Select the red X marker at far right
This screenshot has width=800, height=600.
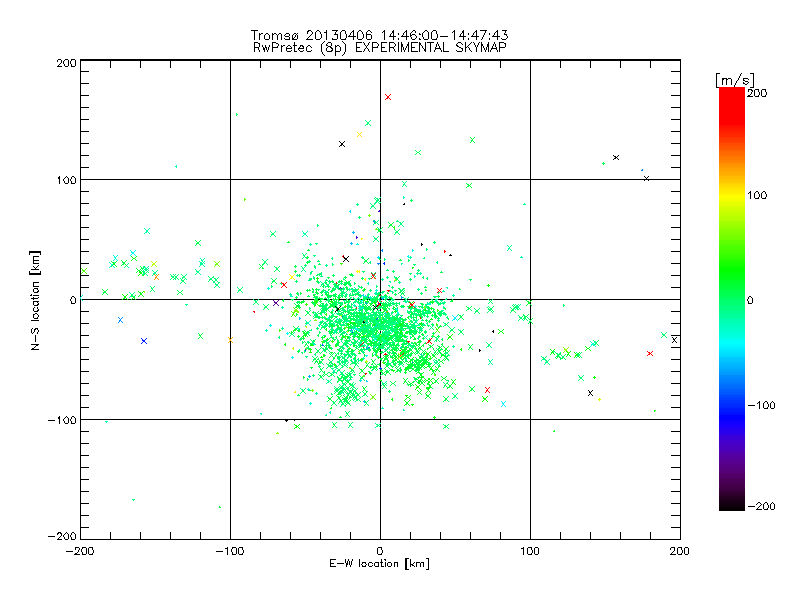pos(650,354)
